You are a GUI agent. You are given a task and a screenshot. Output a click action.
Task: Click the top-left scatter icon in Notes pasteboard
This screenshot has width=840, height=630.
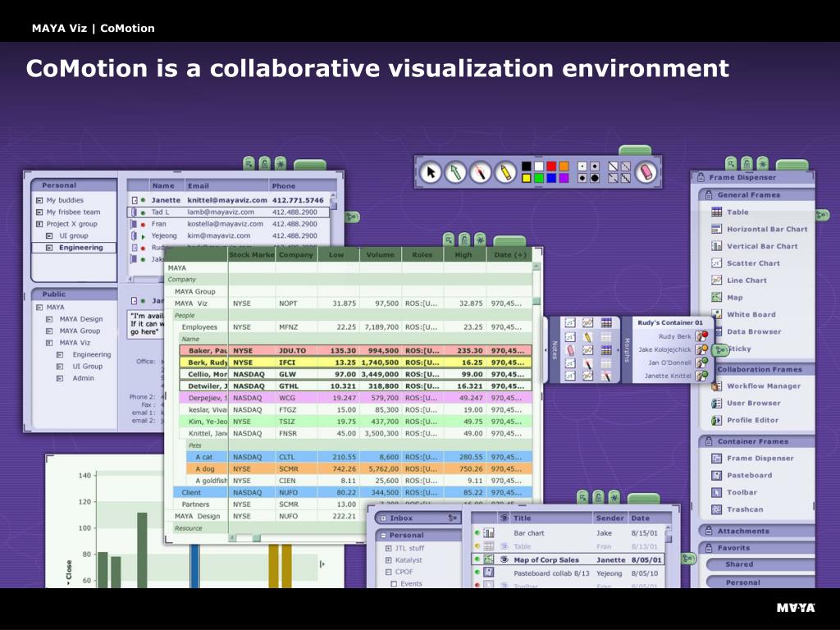coord(570,323)
